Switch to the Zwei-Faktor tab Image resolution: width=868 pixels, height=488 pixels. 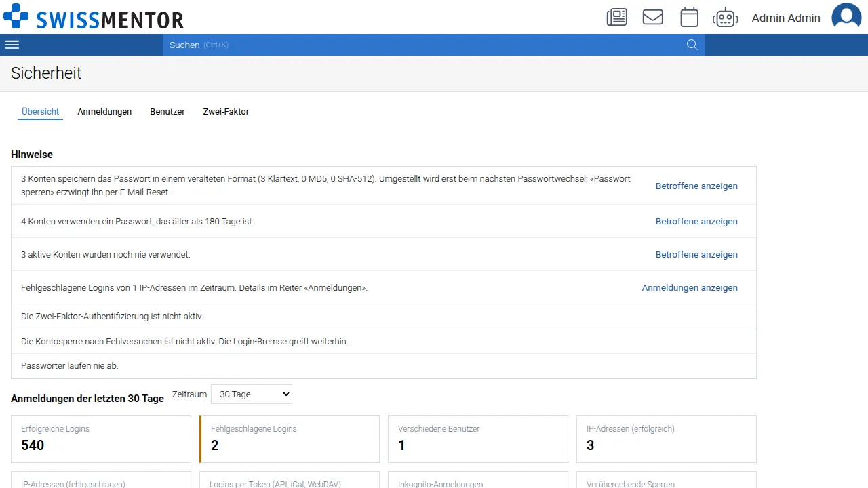(x=226, y=112)
